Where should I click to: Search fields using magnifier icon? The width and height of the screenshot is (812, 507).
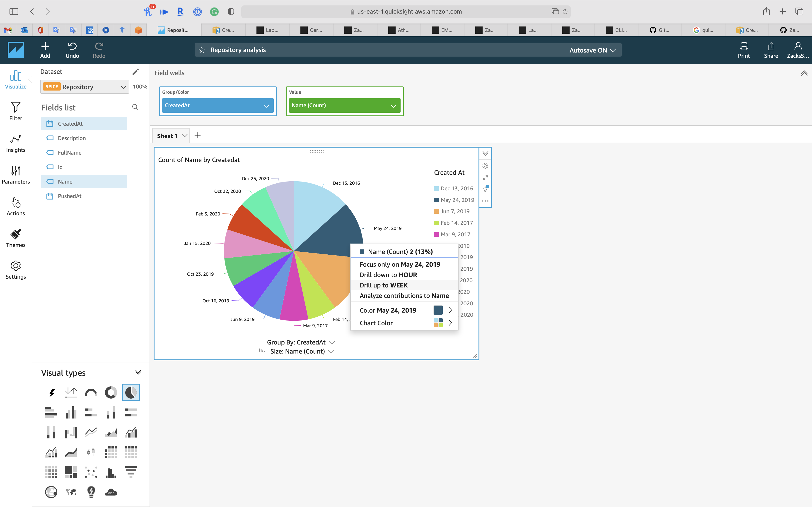coord(135,107)
